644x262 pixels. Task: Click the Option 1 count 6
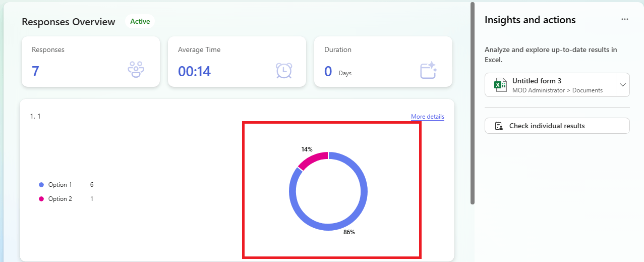point(92,185)
